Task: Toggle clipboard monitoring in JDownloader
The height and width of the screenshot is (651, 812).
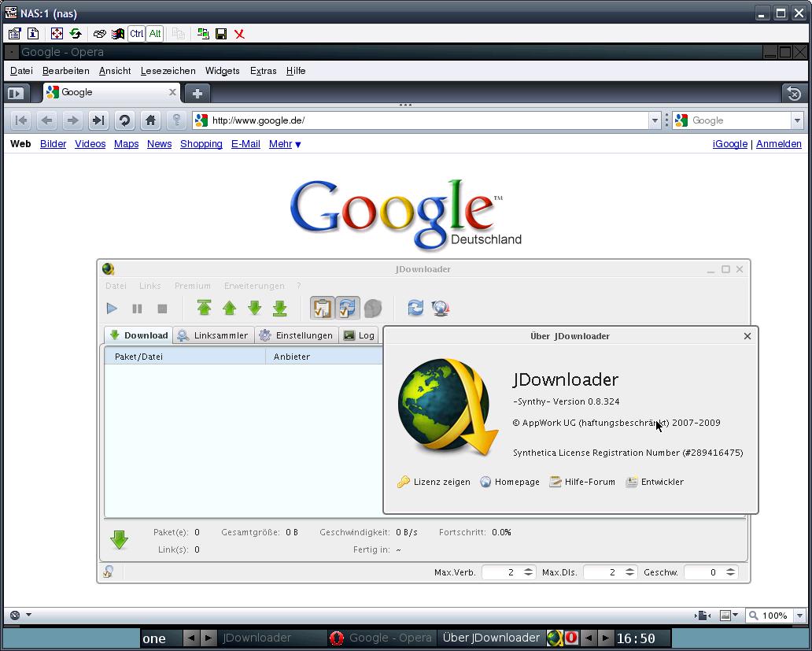Action: tap(322, 308)
